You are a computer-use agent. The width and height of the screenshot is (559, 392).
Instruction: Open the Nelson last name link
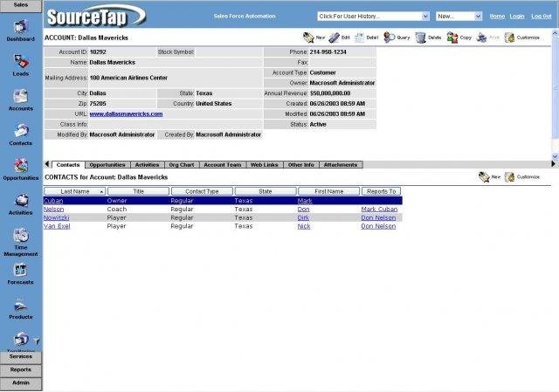(54, 210)
